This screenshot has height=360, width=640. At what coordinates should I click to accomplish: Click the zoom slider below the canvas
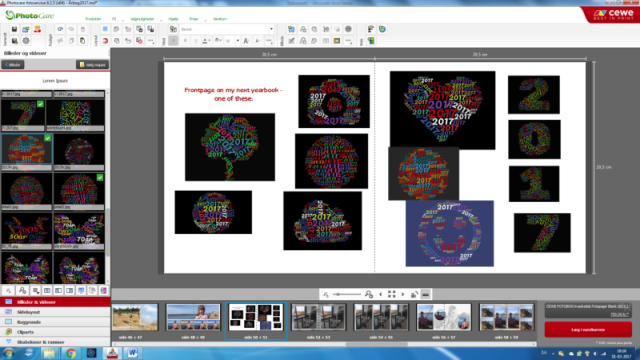347,294
